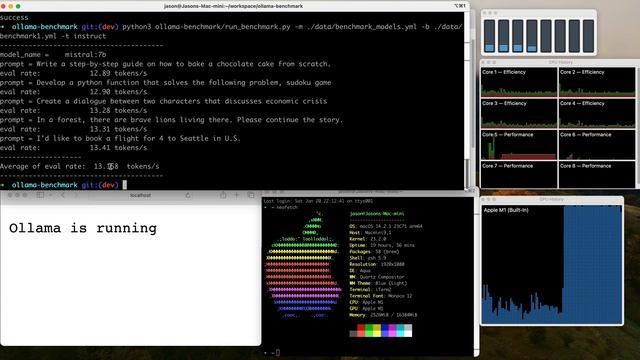Click the sudoku game prompt line
Viewport: 640px width, 360px height.
pos(165,82)
